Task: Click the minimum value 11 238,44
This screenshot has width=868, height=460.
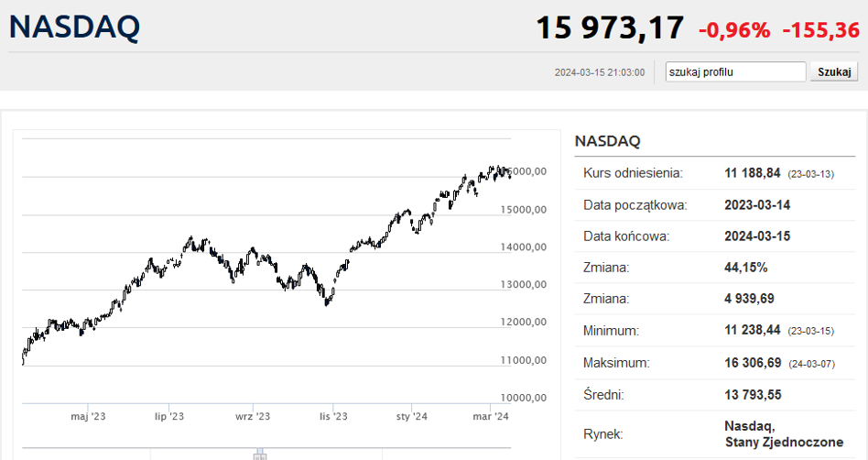Action: [753, 330]
